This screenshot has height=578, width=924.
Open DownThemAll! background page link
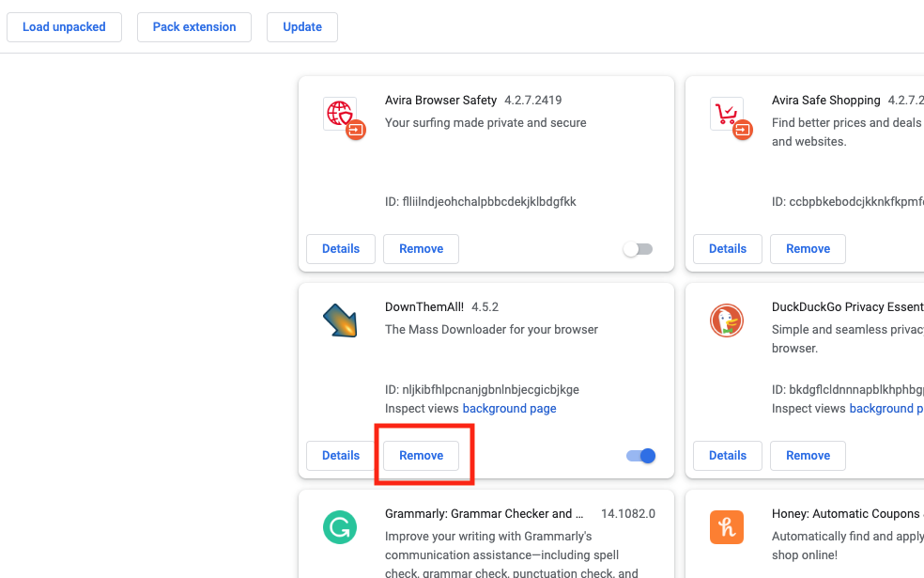point(509,409)
